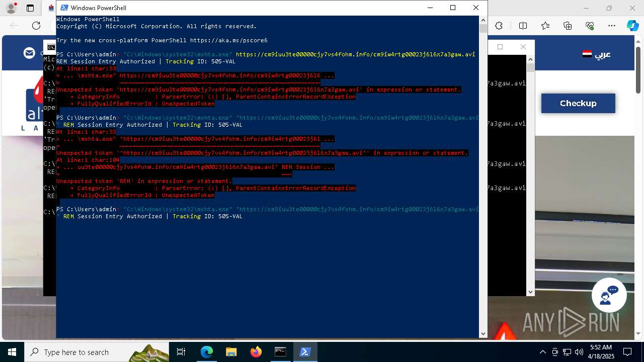Open the Edge Favorites star icon

pyautogui.click(x=545, y=26)
